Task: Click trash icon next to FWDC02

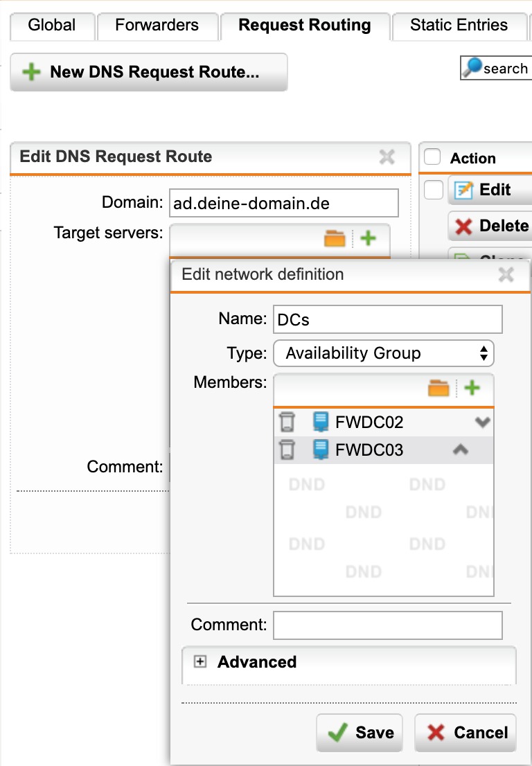Action: [x=287, y=422]
